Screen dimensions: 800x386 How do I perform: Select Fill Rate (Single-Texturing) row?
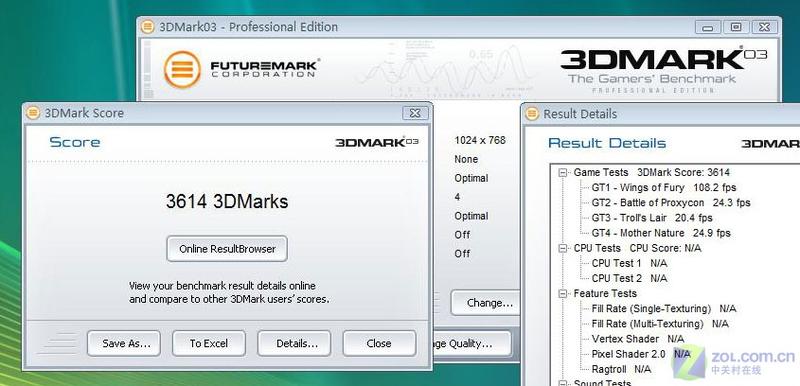pos(664,308)
